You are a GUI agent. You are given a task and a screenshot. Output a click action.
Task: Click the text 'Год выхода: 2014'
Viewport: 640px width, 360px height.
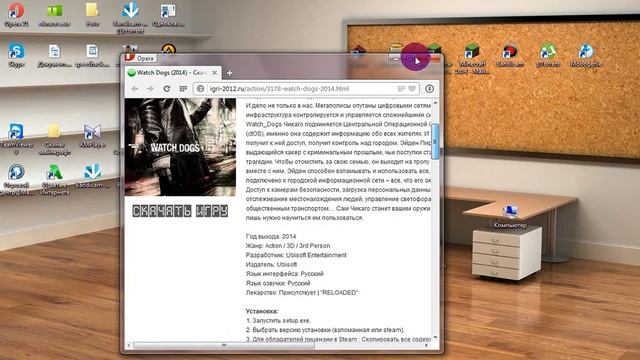point(271,236)
